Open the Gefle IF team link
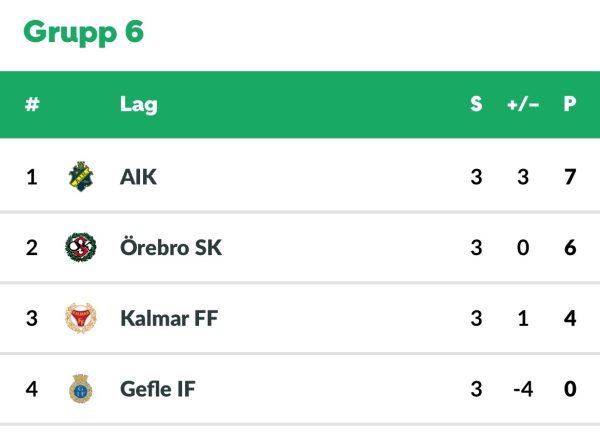This screenshot has width=600, height=437. pos(158,389)
